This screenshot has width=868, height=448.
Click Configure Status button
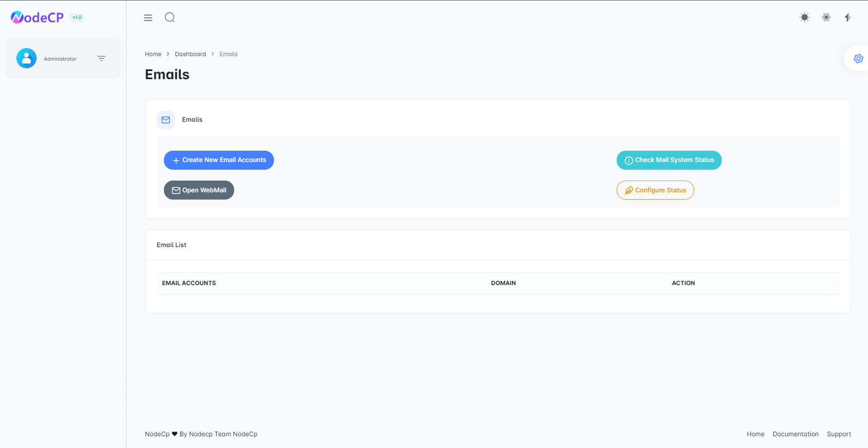pyautogui.click(x=655, y=190)
